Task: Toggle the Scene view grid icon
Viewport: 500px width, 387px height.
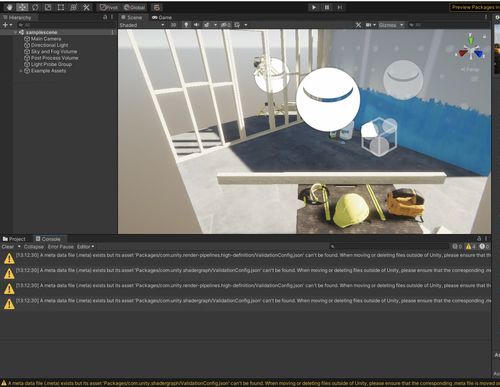Action: [237, 25]
